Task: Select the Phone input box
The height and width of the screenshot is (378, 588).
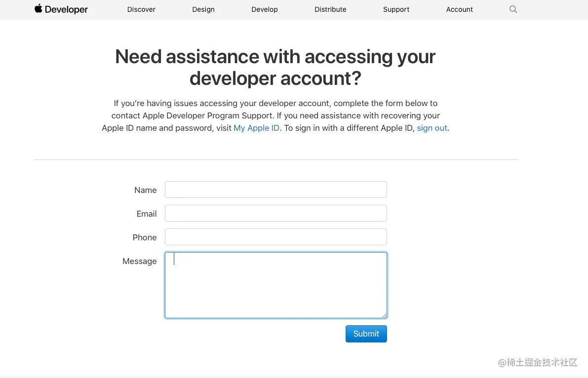Action: pos(275,237)
